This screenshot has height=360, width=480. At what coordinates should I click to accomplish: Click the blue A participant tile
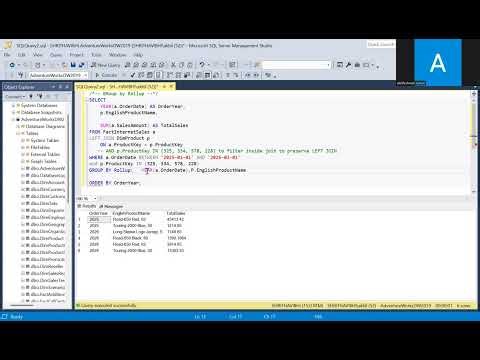(x=438, y=63)
